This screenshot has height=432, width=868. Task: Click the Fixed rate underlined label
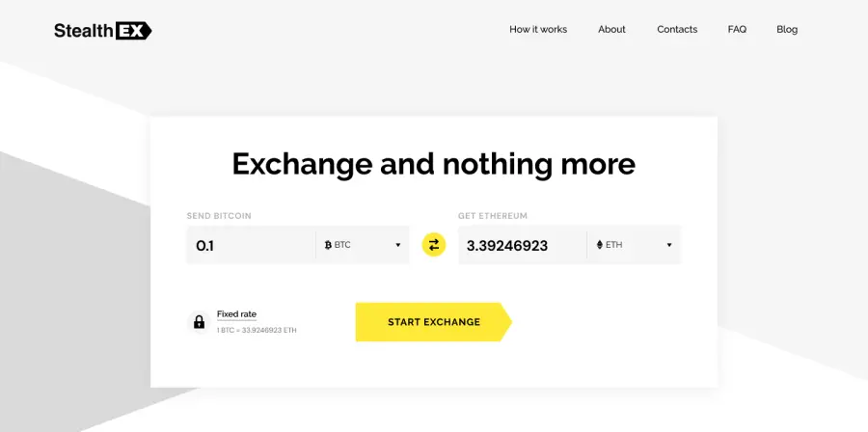tap(236, 314)
